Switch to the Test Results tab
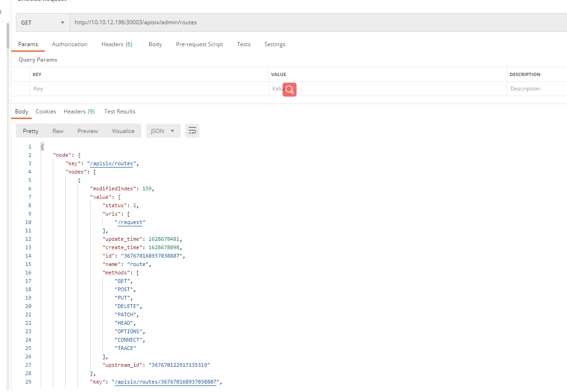Screen dimensions: 567x392 tap(120, 111)
